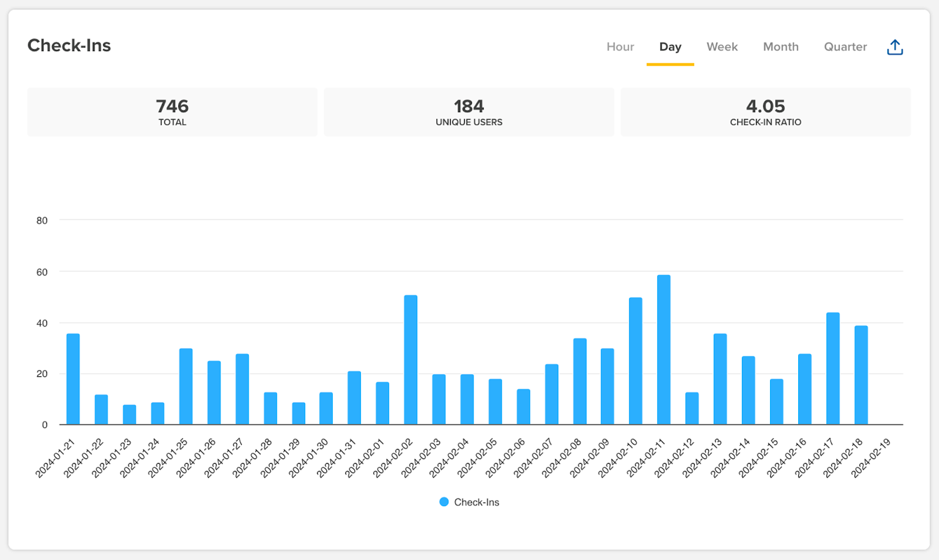Select the Quarter tab
The width and height of the screenshot is (939, 560).
pyautogui.click(x=845, y=47)
